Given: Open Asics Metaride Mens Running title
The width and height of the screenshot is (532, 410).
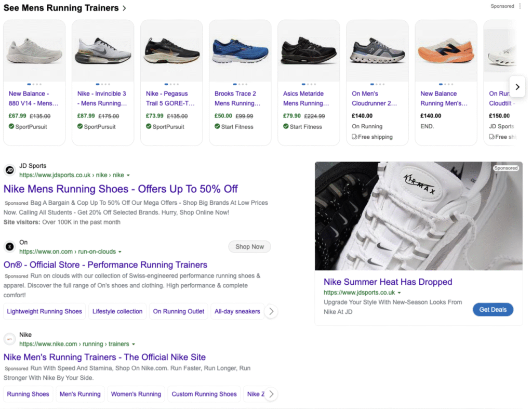Looking at the screenshot, I should coord(306,98).
